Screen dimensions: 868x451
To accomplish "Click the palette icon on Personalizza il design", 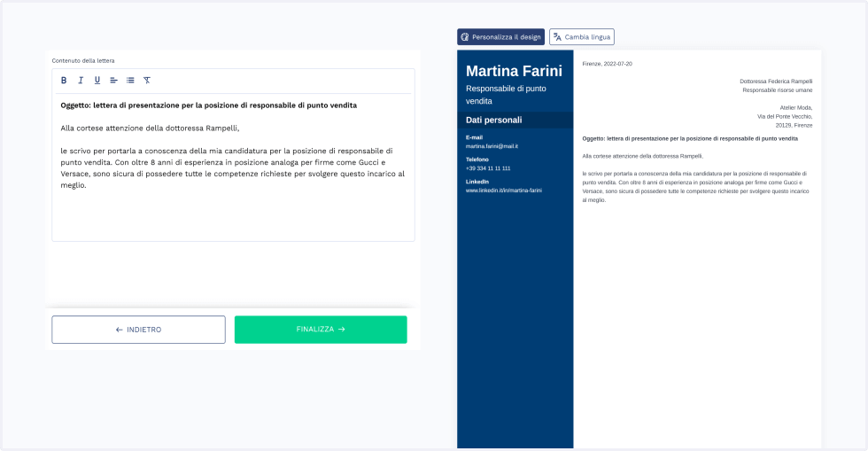I will (x=465, y=37).
